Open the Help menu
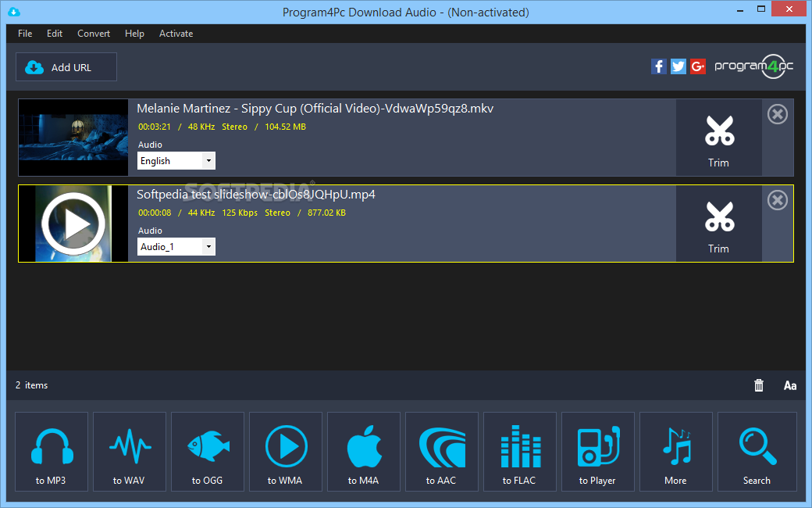Viewport: 812px width, 508px height. [134, 34]
